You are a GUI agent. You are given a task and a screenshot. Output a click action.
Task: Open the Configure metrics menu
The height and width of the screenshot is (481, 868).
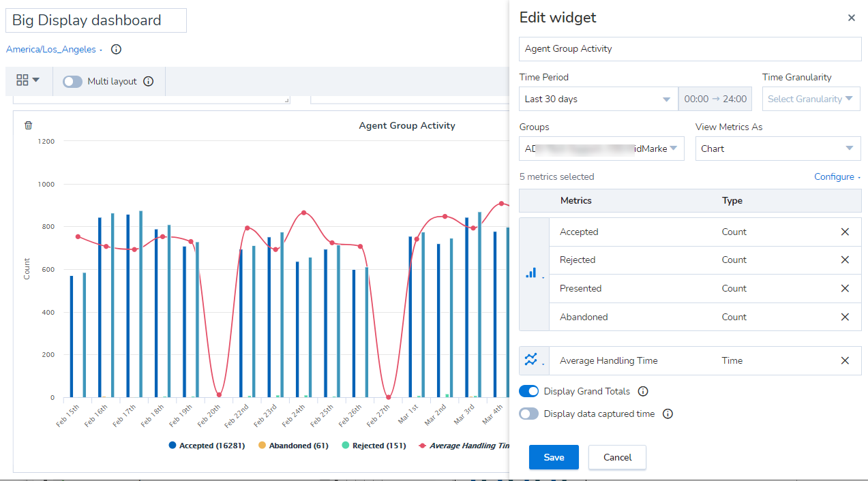point(837,176)
